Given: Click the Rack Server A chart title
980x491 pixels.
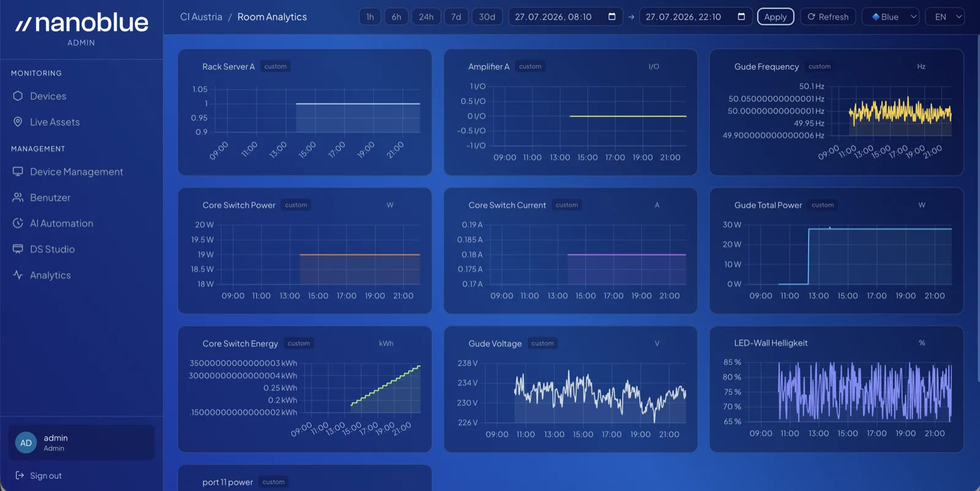Looking at the screenshot, I should 228,66.
